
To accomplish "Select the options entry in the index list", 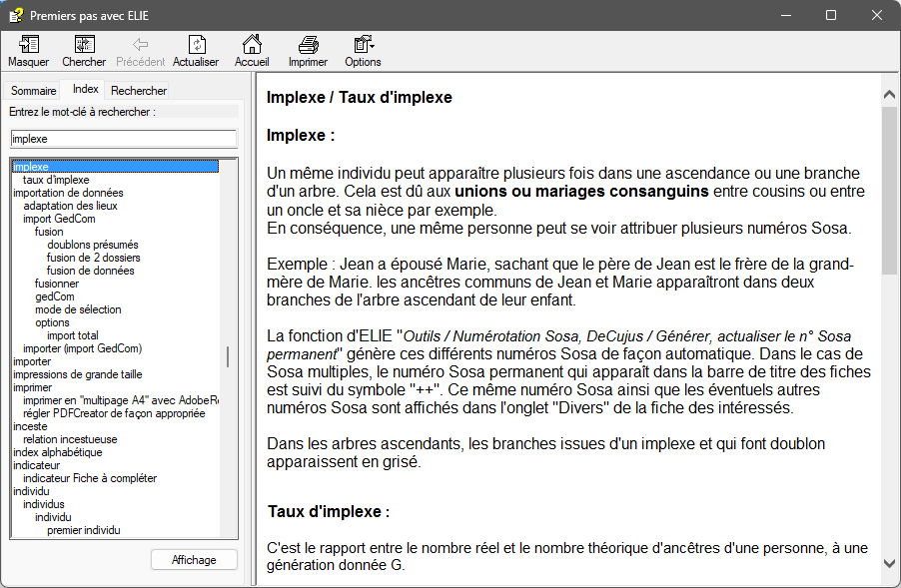I will 52,322.
